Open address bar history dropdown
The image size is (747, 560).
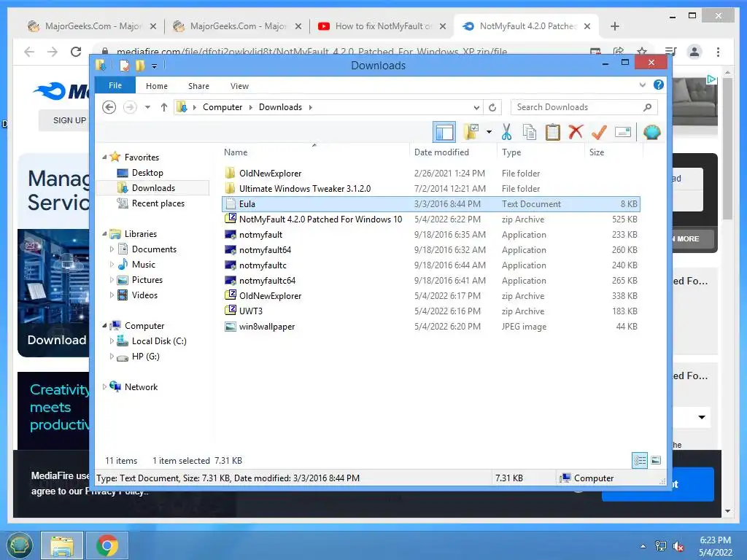[x=476, y=108]
